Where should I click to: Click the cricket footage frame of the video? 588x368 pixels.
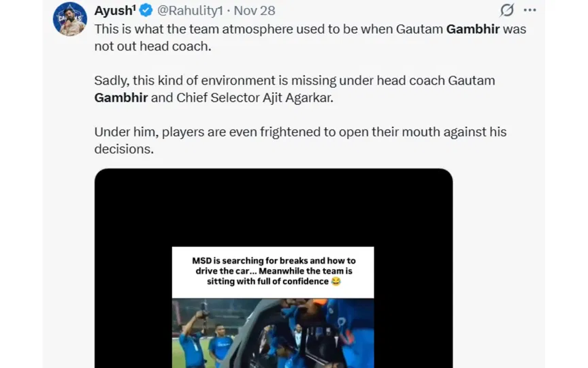click(x=273, y=333)
